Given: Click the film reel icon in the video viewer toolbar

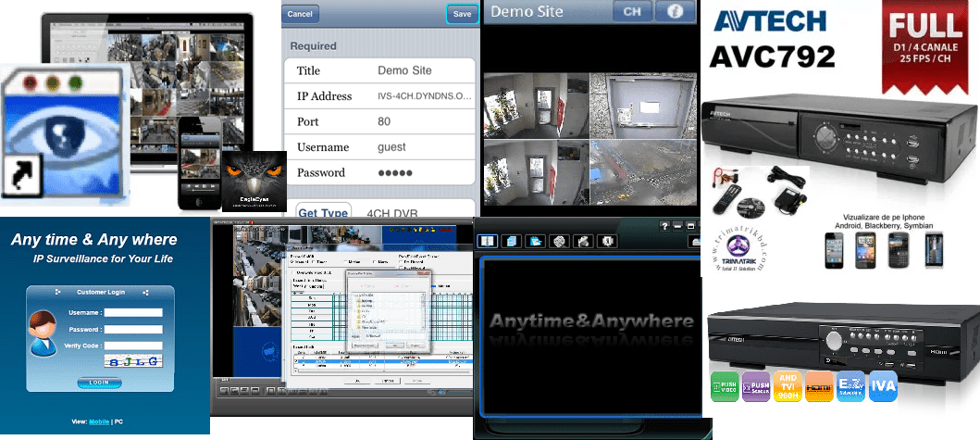Looking at the screenshot, I should (x=559, y=241).
